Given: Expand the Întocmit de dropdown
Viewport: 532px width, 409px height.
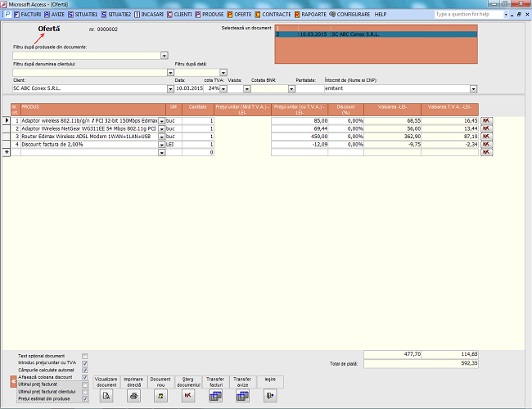Looking at the screenshot, I should pyautogui.click(x=473, y=88).
